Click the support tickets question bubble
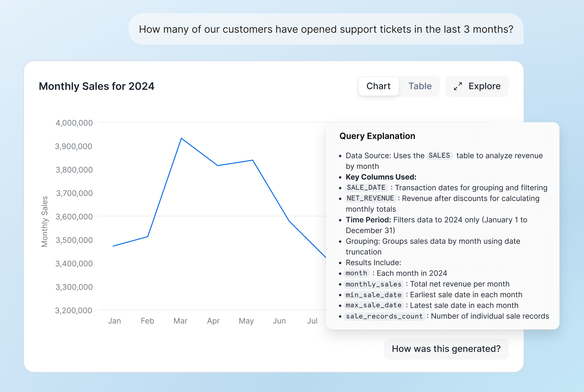The width and height of the screenshot is (584, 392). click(x=326, y=29)
